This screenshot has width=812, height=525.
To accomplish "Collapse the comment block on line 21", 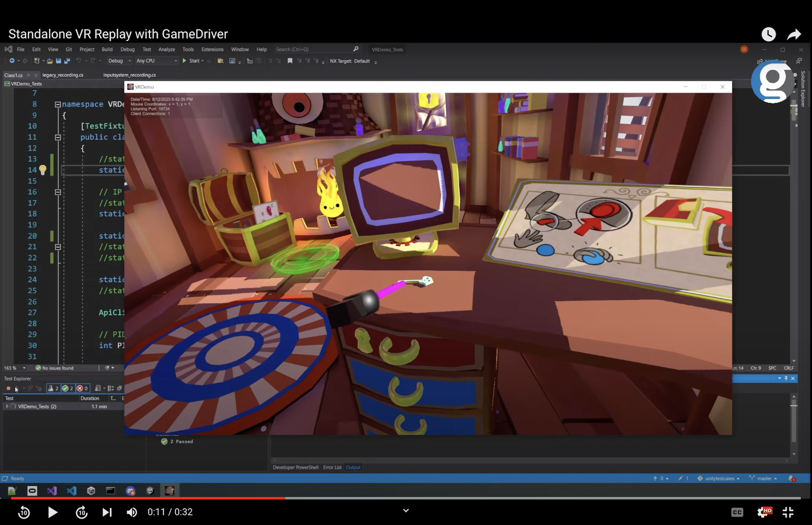I will coord(58,247).
